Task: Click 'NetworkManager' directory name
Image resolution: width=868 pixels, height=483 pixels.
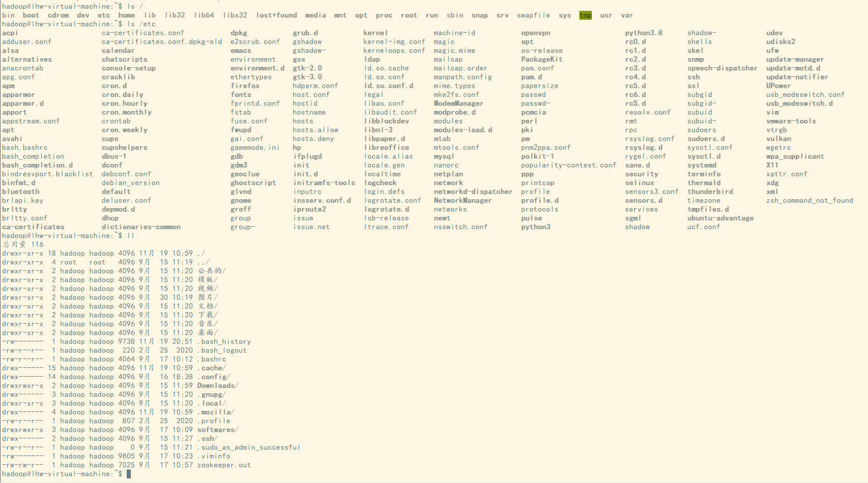Action: click(x=463, y=201)
